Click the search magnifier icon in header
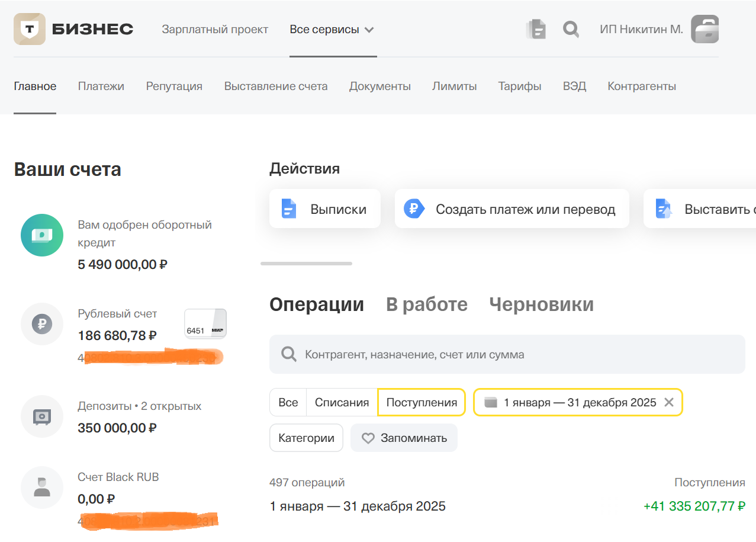This screenshot has height=542, width=756. (571, 29)
